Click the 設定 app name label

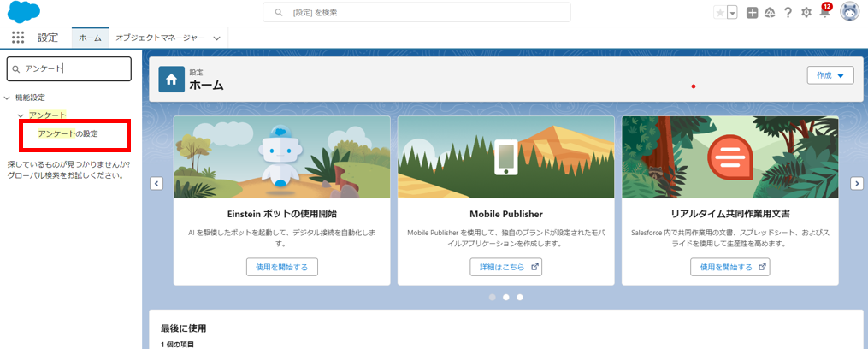pos(48,38)
